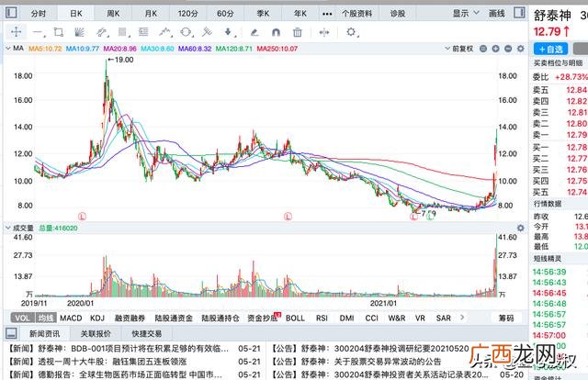Click the 画线 button
The height and width of the screenshot is (380, 588).
(497, 14)
